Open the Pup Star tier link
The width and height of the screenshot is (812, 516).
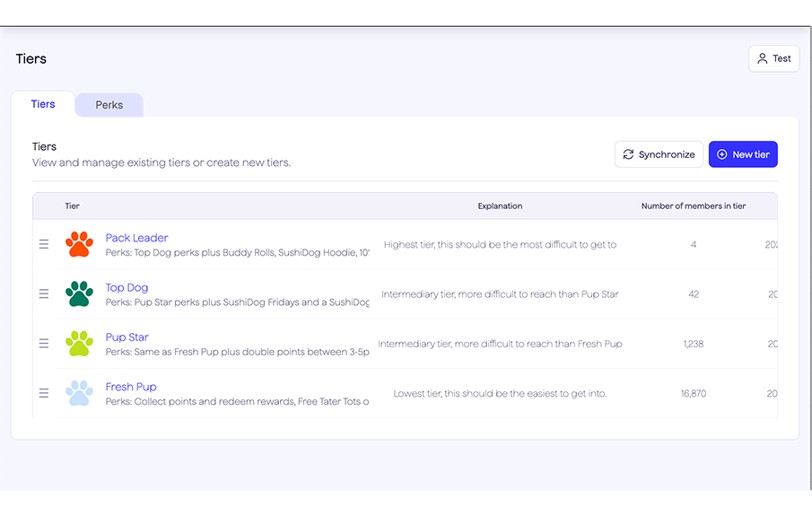(127, 337)
